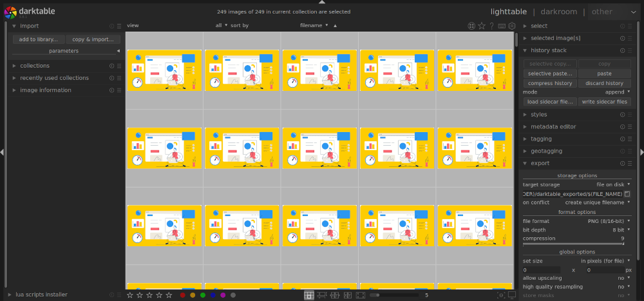This screenshot has width=644, height=301.
Task: Reverse sort order with the up arrow
Action: coord(335,26)
